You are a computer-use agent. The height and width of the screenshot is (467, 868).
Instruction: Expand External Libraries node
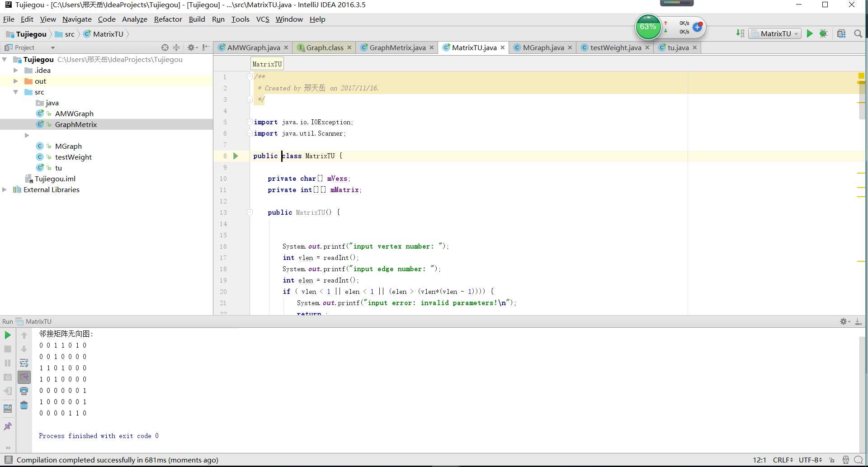pos(5,190)
